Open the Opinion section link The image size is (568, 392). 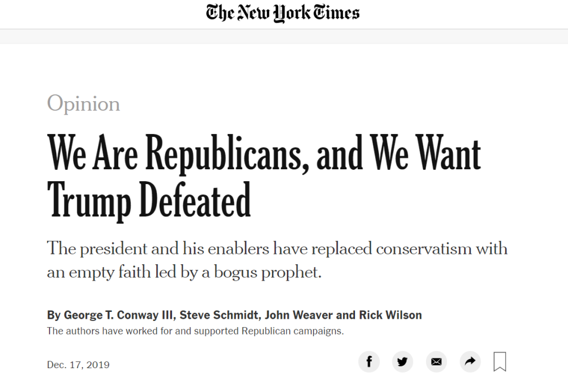point(83,104)
